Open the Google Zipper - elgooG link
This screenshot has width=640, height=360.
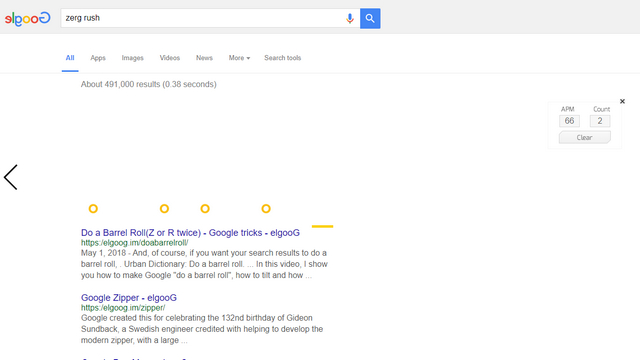pos(129,298)
